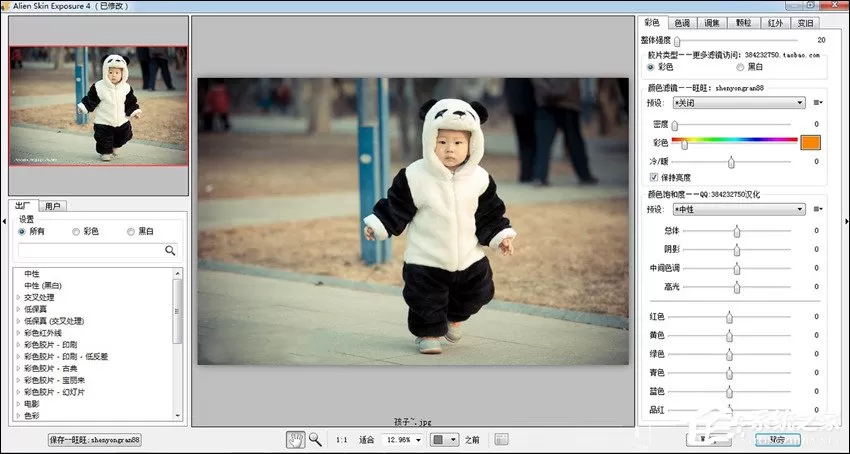Click the 阴影 slider handle
Screen dimensions: 850x454
[x=737, y=250]
